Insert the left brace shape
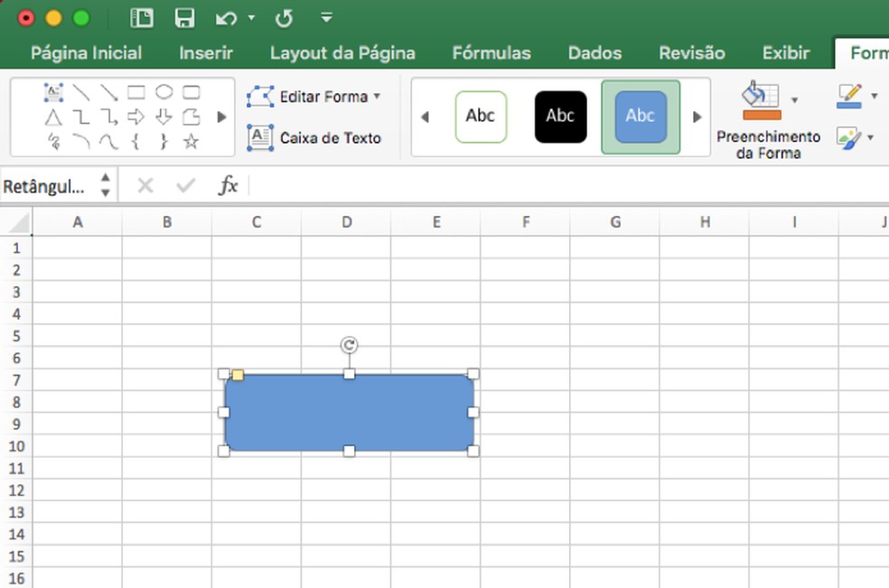The width and height of the screenshot is (889, 588). click(x=136, y=141)
